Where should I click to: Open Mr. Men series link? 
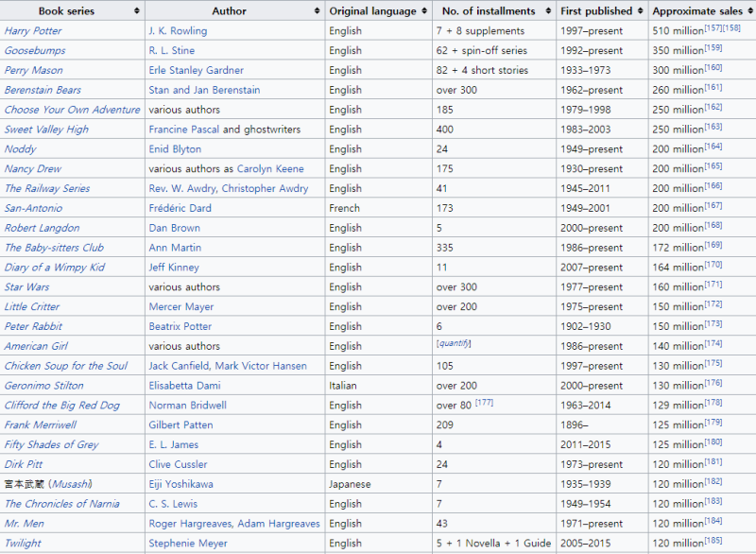coord(25,524)
